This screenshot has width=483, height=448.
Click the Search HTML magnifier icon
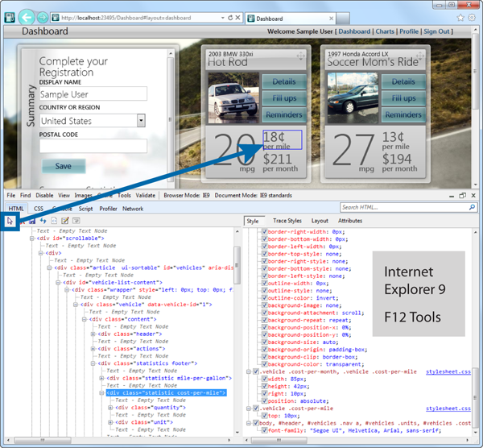coord(472,207)
